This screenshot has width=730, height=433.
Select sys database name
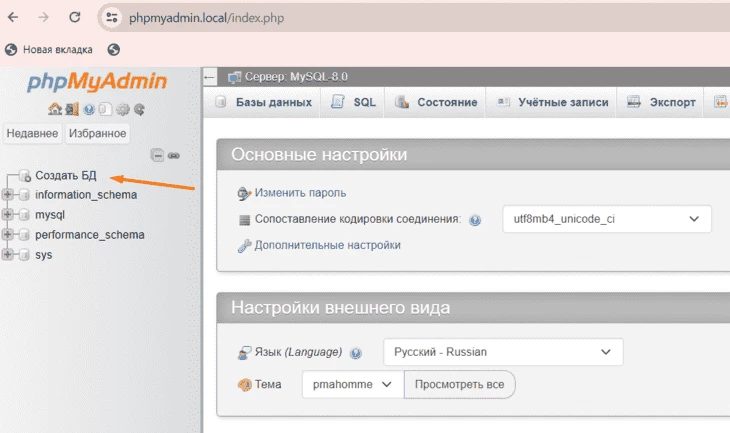[x=43, y=255]
